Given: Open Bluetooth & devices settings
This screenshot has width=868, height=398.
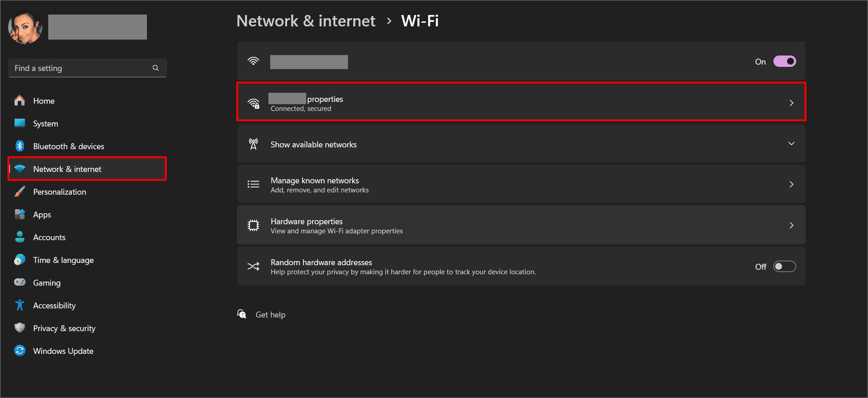Looking at the screenshot, I should (20, 146).
